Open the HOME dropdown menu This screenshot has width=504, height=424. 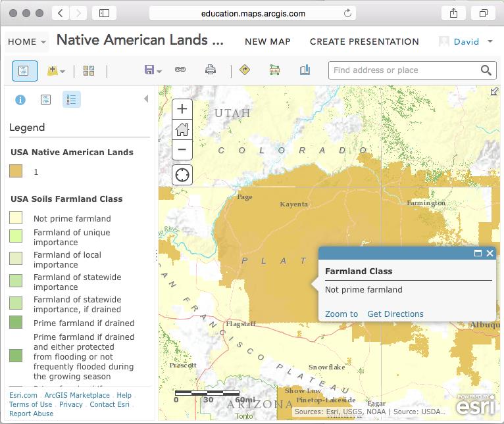(27, 42)
